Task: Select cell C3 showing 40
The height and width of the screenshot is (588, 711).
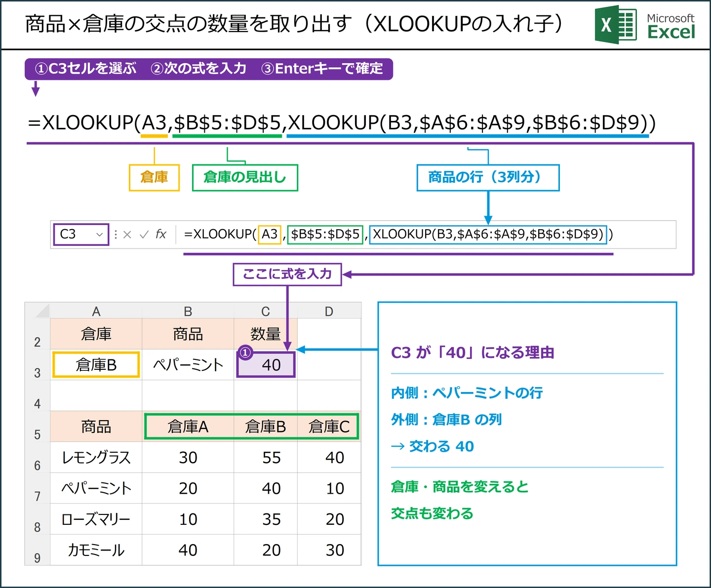Action: point(266,365)
